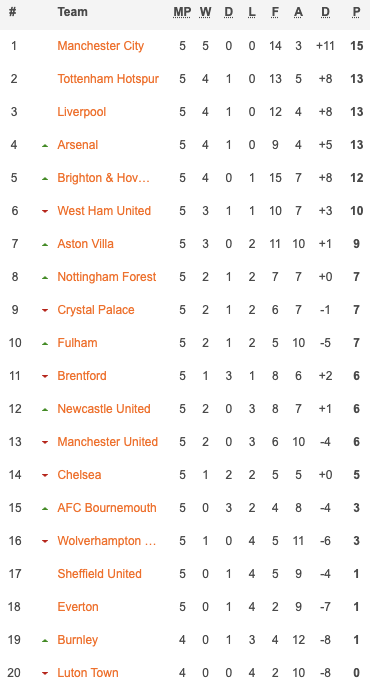Image resolution: width=370 pixels, height=688 pixels.
Task: Click the W wins column header
Action: click(x=205, y=12)
